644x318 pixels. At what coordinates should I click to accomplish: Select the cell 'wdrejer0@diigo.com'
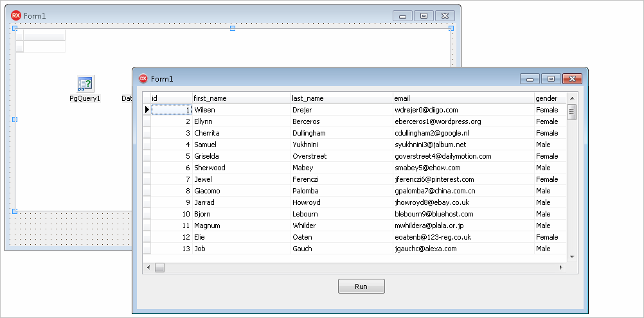pyautogui.click(x=463, y=110)
